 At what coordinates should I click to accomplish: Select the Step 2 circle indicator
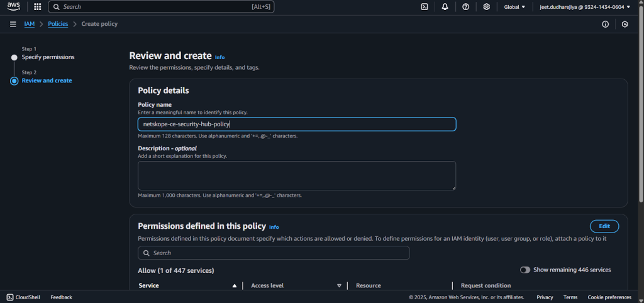tap(14, 81)
